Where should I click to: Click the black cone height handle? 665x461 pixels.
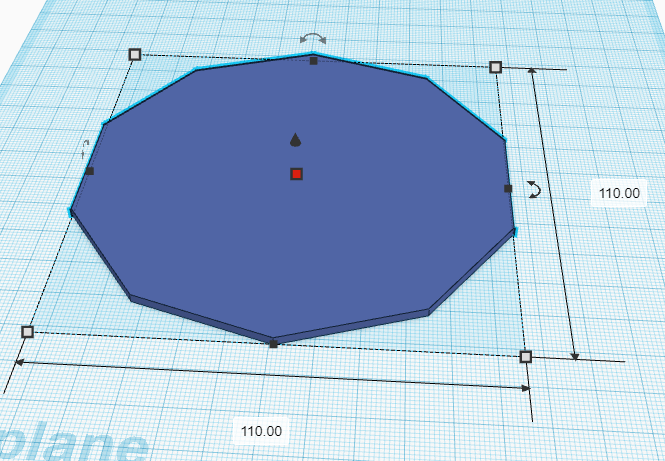(x=296, y=140)
